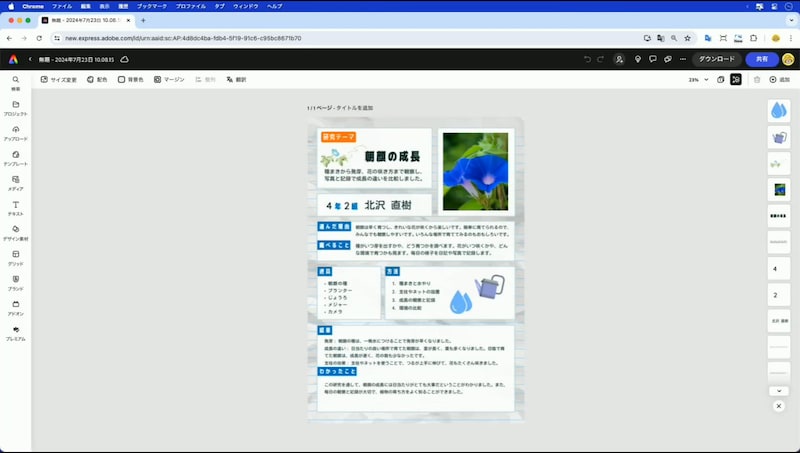The height and width of the screenshot is (453, 800).
Task: Toggle the layers panel button
Action: (736, 80)
